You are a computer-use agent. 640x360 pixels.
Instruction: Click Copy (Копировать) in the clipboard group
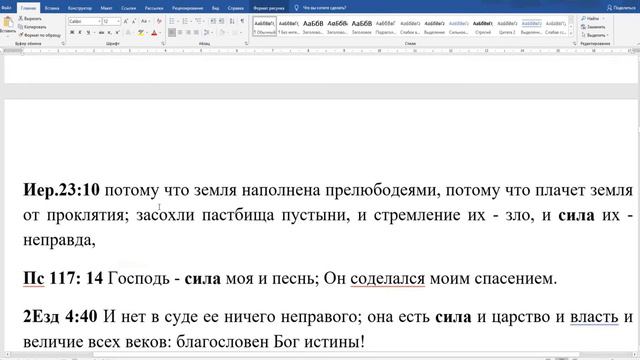tap(32, 27)
